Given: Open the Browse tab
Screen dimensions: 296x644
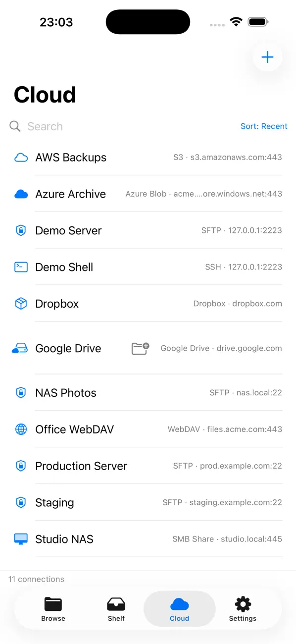Looking at the screenshot, I should click(x=53, y=609).
